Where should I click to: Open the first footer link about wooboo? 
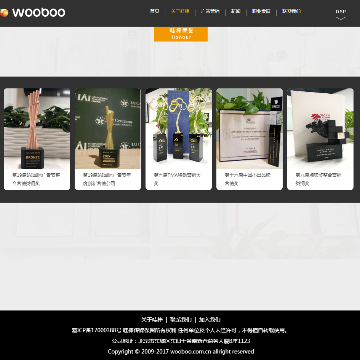pyautogui.click(x=152, y=319)
